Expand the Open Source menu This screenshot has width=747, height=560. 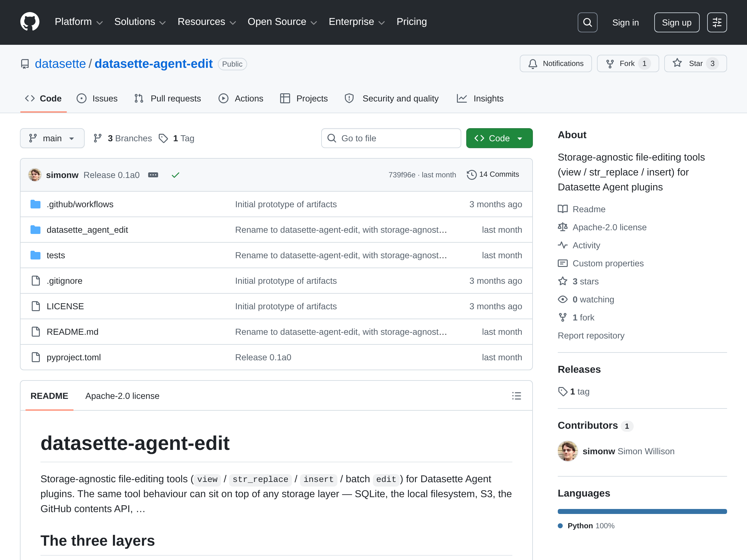tap(282, 21)
